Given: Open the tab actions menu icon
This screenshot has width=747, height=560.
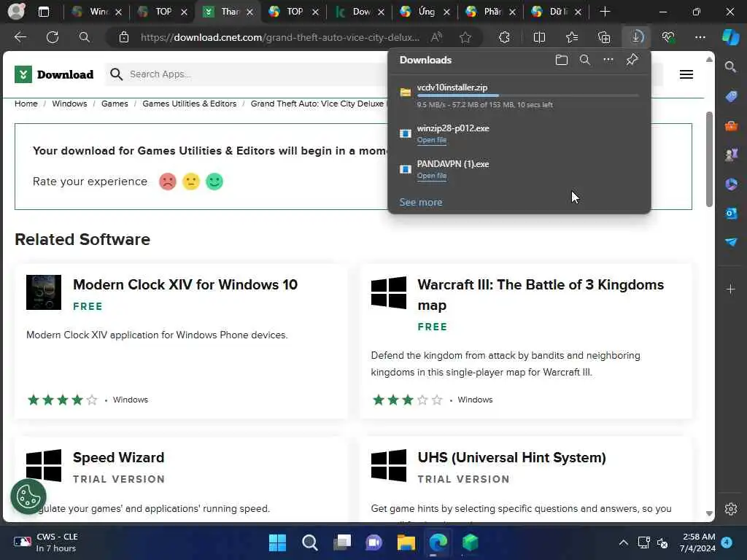Looking at the screenshot, I should pyautogui.click(x=43, y=12).
